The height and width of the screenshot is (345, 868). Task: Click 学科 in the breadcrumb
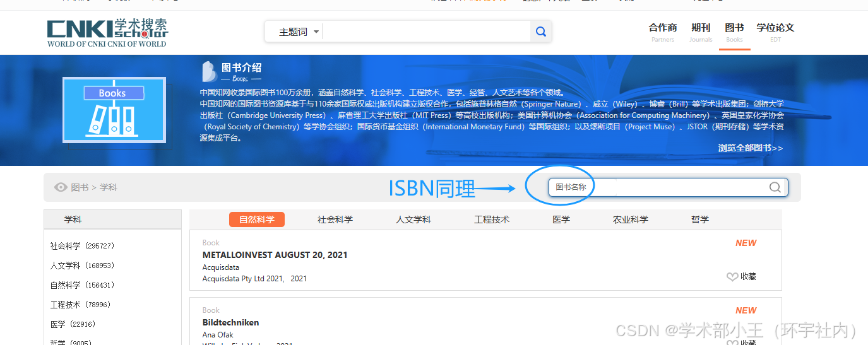(109, 187)
